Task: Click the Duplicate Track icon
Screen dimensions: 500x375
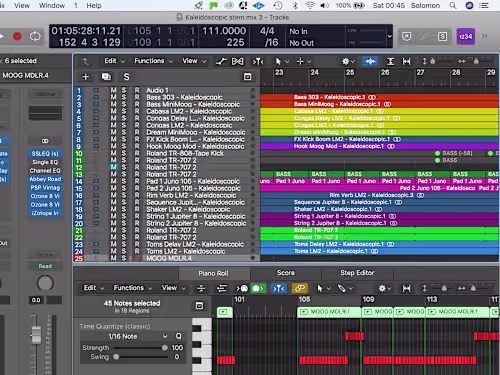Action: coord(106,77)
